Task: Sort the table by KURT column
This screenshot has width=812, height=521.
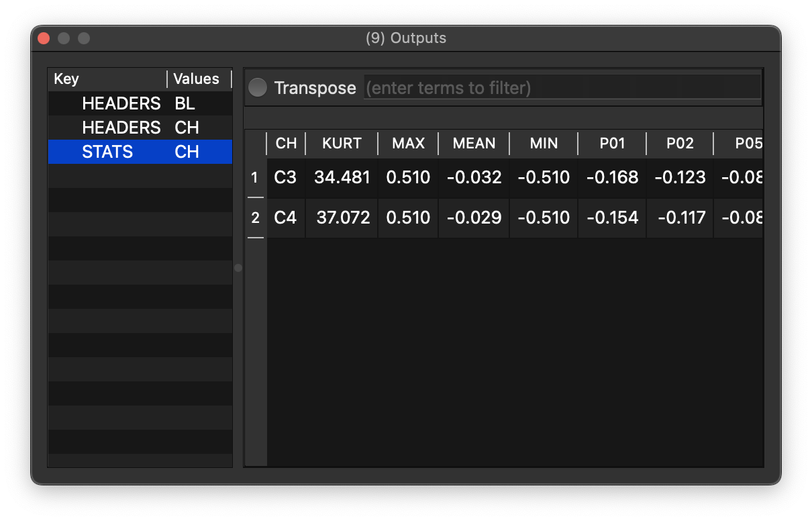Action: 341,143
